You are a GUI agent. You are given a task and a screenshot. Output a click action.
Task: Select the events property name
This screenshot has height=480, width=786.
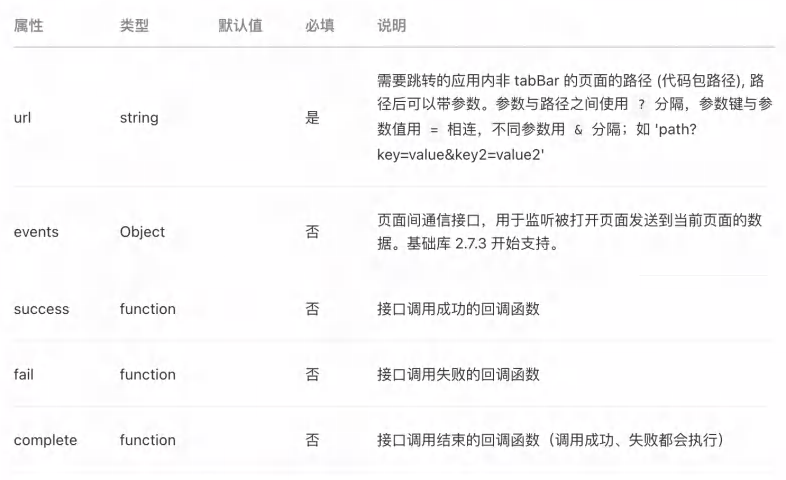(x=36, y=232)
